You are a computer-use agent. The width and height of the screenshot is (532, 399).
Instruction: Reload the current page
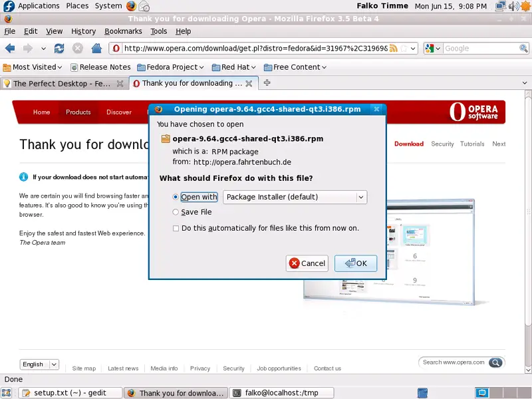pyautogui.click(x=59, y=48)
